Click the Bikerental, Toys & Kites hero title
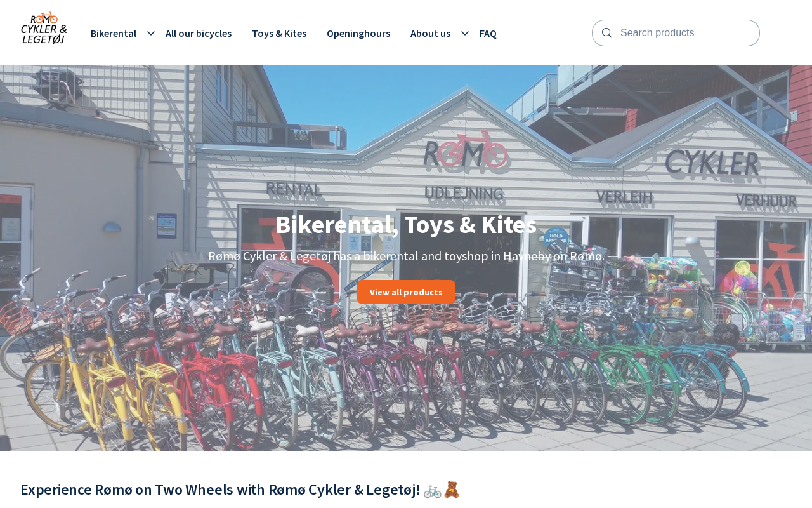The width and height of the screenshot is (812, 508). coord(406,224)
